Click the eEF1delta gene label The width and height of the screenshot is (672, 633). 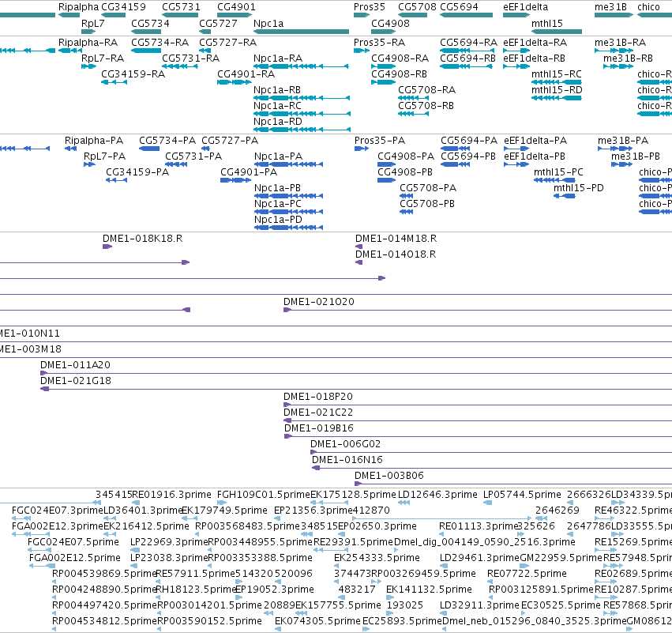[525, 7]
